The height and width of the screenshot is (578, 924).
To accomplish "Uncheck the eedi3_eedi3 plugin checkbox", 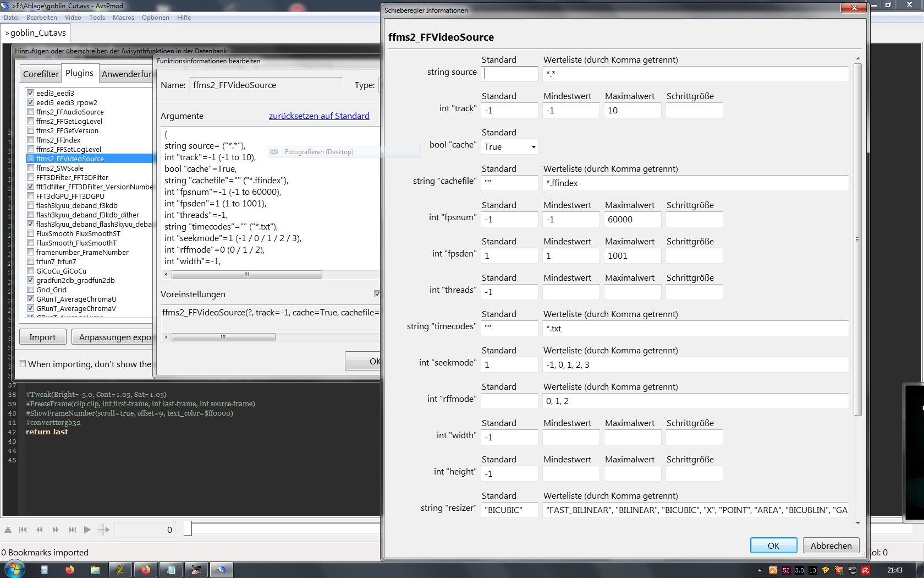I will coord(31,93).
